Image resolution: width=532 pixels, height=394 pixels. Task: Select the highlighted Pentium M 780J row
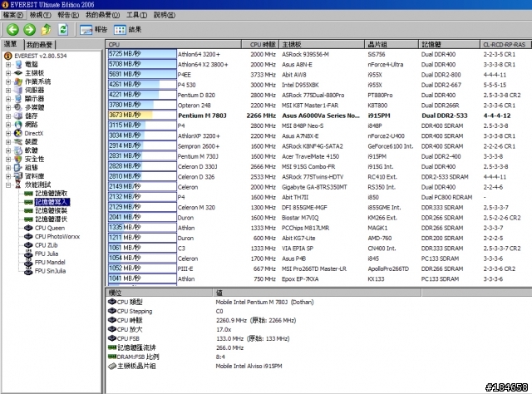click(319, 116)
